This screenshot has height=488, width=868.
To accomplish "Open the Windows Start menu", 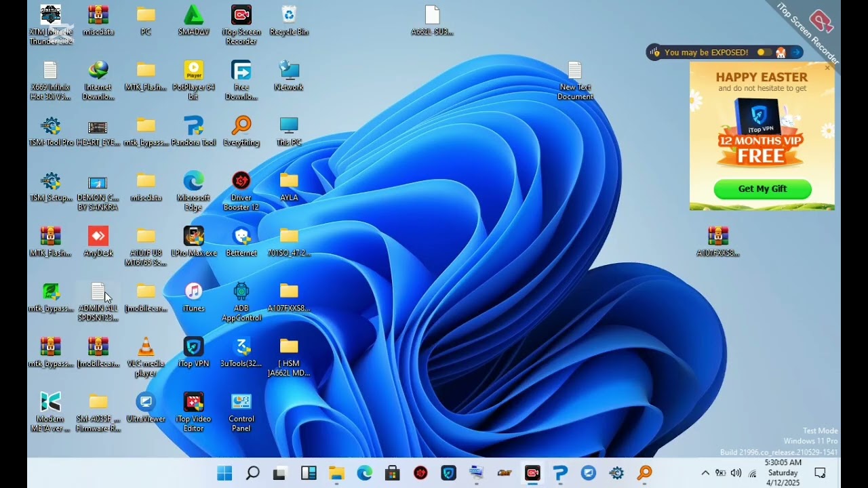I will 224,473.
